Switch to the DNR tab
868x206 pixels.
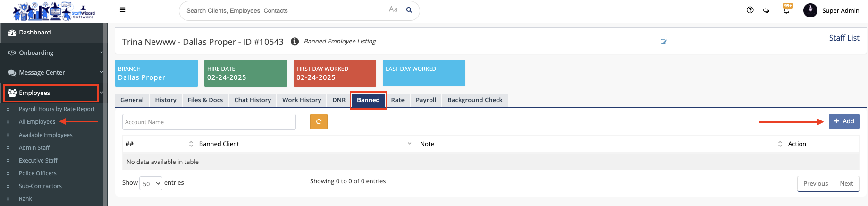click(x=338, y=100)
